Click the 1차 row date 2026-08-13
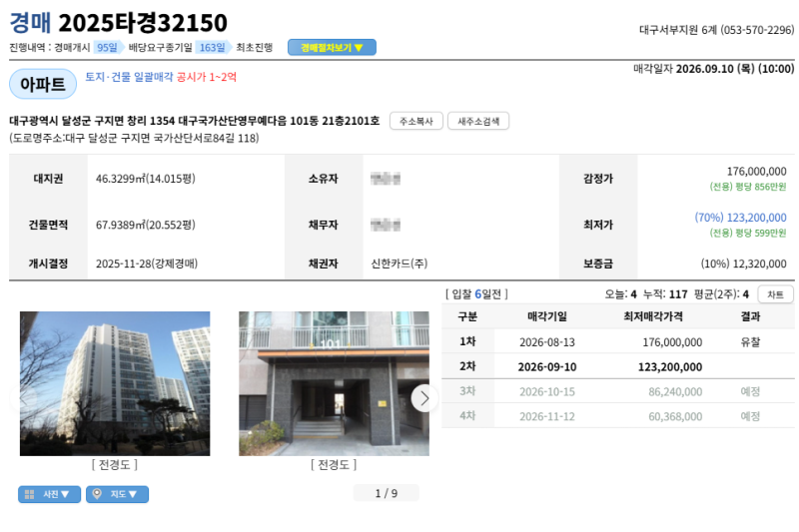This screenshot has width=799, height=532. [546, 342]
